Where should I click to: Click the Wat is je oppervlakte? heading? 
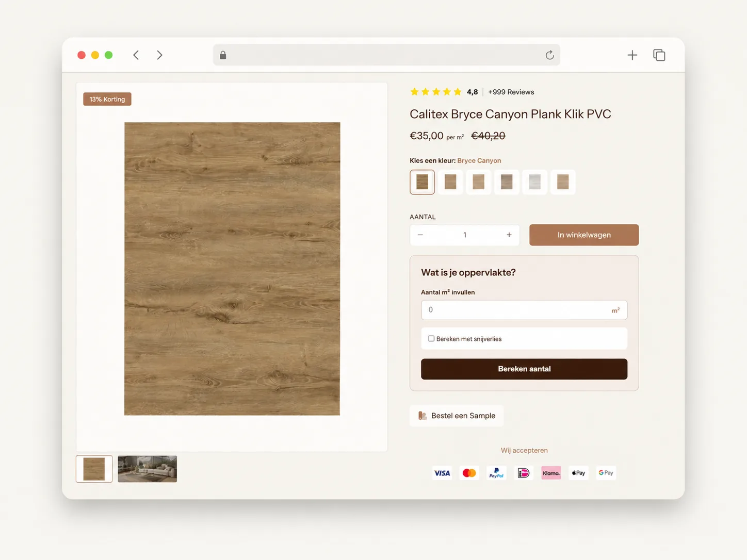[468, 272]
